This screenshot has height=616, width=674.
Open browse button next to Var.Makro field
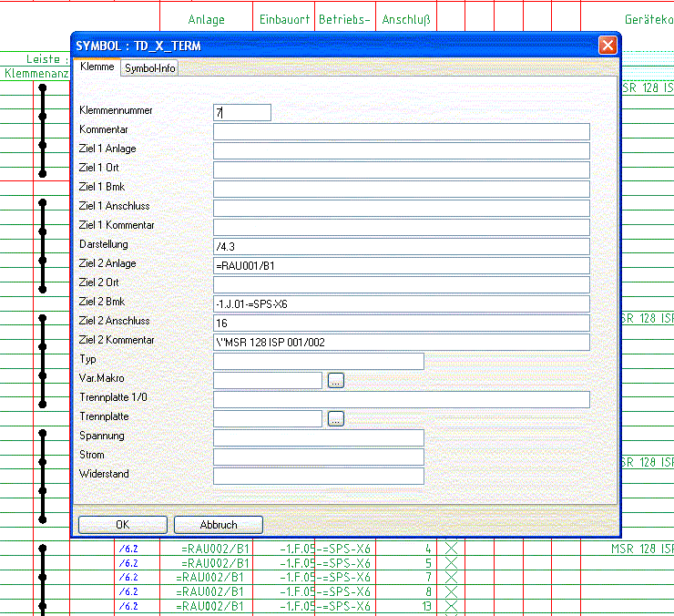pyautogui.click(x=336, y=381)
